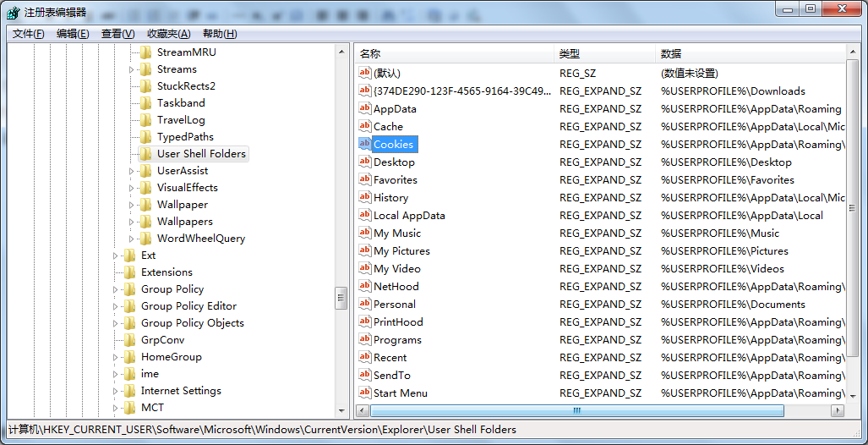
Task: Expand the Internet Settings tree node
Action: coord(115,391)
